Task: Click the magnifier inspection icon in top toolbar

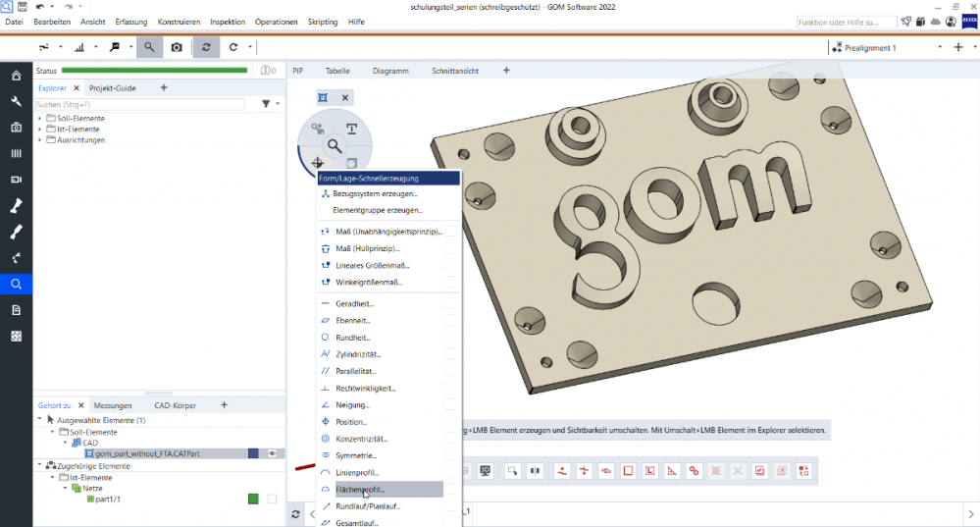Action: pyautogui.click(x=149, y=47)
